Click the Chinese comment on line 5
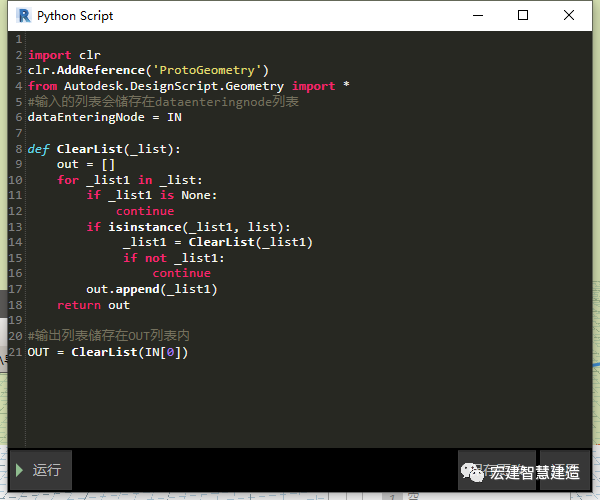This screenshot has height=500, width=600. point(163,102)
